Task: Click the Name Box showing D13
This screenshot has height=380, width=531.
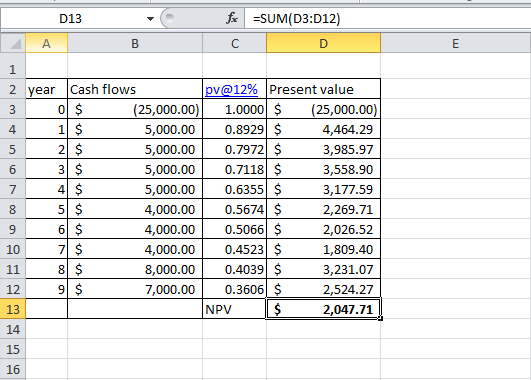Action: click(70, 19)
